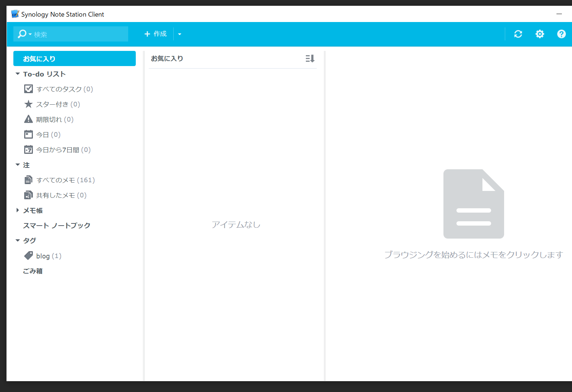Click the search magnifier icon

(22, 34)
